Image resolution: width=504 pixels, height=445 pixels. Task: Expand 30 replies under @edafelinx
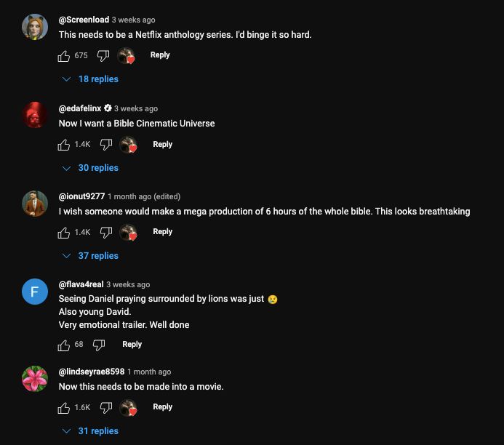[x=91, y=168]
